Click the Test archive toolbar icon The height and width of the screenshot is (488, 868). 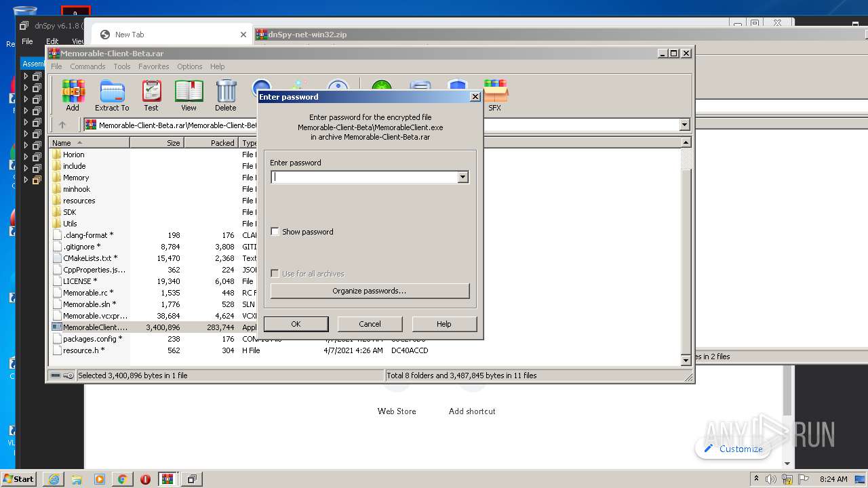click(x=151, y=96)
